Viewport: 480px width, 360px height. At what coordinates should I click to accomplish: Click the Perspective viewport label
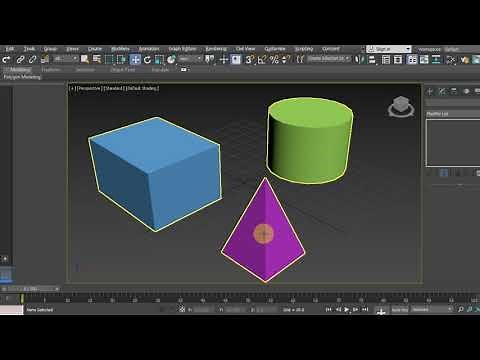tap(89, 88)
